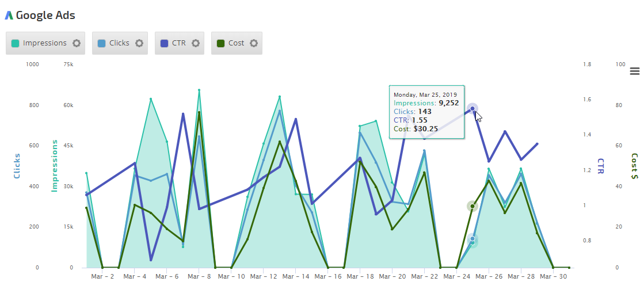Image resolution: width=644 pixels, height=289 pixels.
Task: Open the Impressions series settings gear
Action: [x=77, y=43]
